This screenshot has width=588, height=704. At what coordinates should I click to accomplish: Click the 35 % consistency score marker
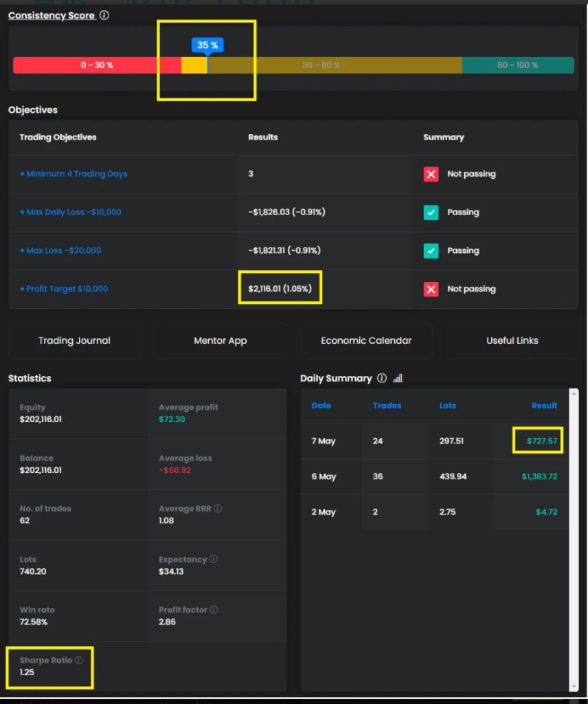[x=207, y=45]
